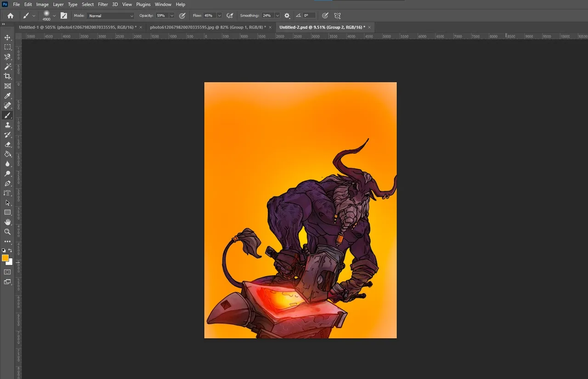Select the Path Selection tool
The height and width of the screenshot is (379, 588).
click(x=7, y=202)
